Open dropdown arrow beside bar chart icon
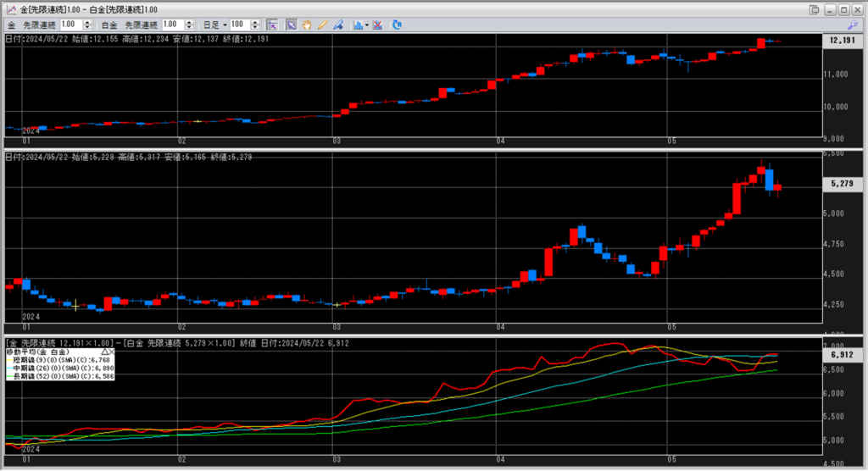Image resolution: width=868 pixels, height=471 pixels. point(367,25)
